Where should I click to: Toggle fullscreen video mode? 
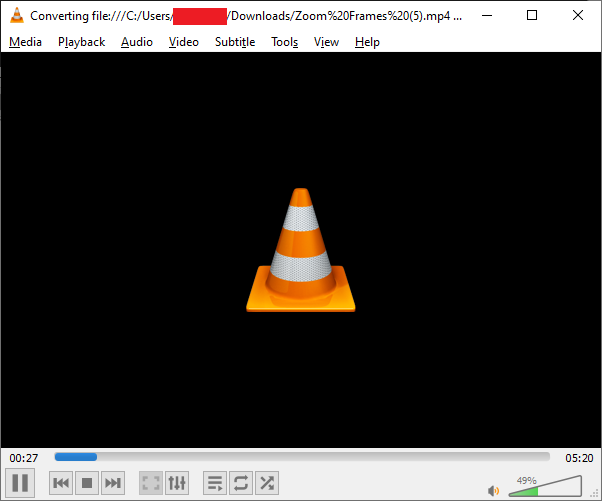pyautogui.click(x=151, y=484)
